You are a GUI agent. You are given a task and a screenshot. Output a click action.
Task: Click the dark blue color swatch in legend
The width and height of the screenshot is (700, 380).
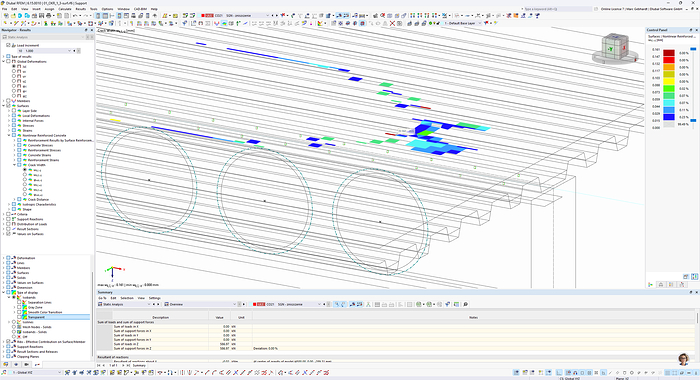pyautogui.click(x=669, y=117)
